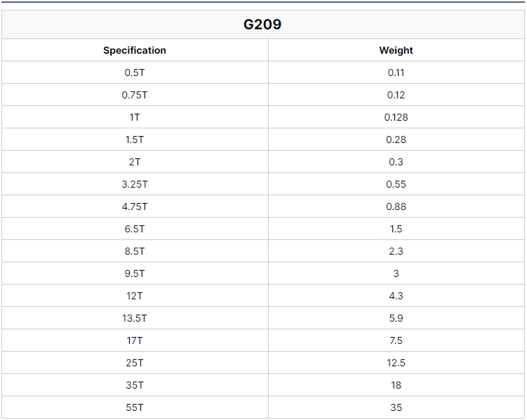Select the 1T specification cell
527x420 pixels.
click(x=135, y=117)
